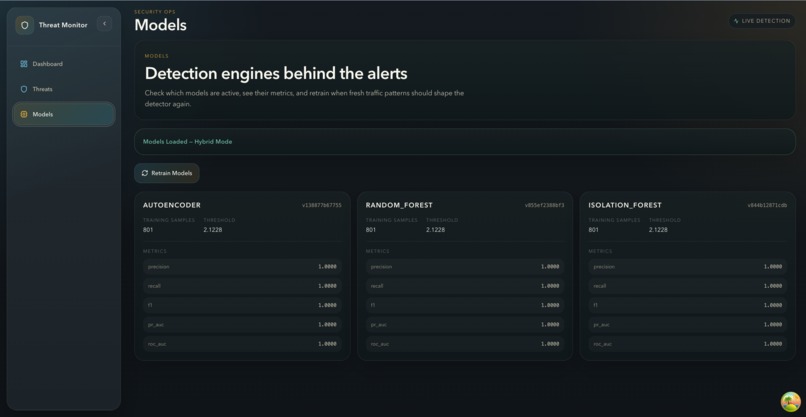Screen dimensions: 806x417
Task: Click the pr_auc row in the ISOLATION_FOREST card
Action: tap(687, 325)
